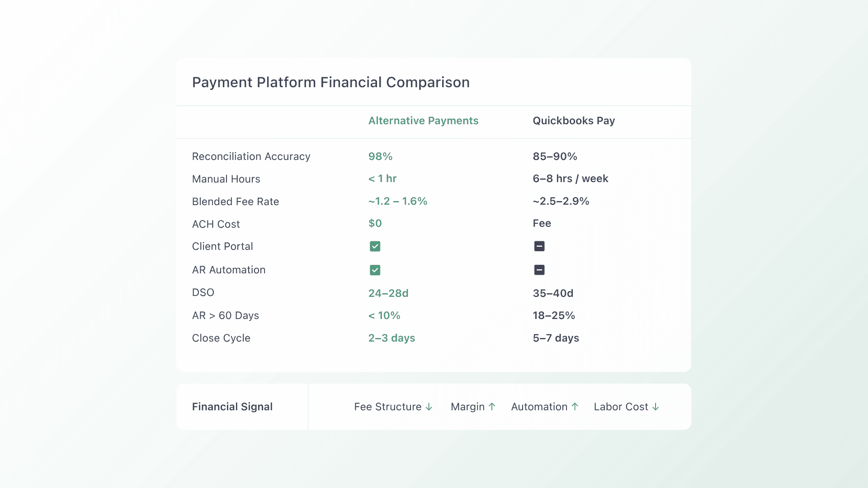This screenshot has width=868, height=488.
Task: Click the Blended Fee Rate label
Action: (235, 202)
